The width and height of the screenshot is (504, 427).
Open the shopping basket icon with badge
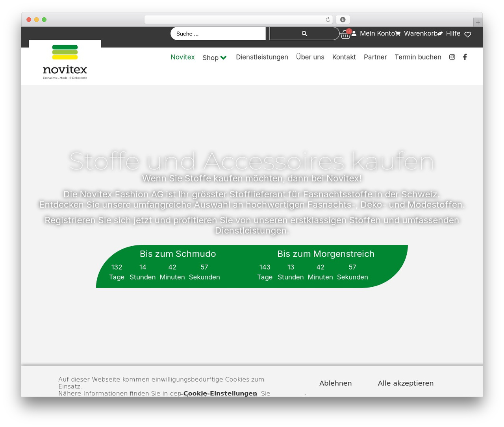[346, 34]
